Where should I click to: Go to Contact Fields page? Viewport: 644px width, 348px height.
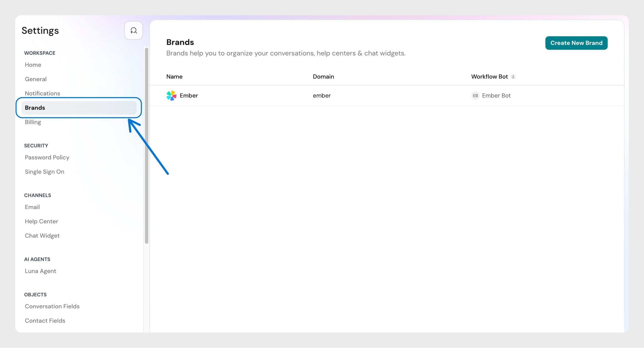(45, 321)
